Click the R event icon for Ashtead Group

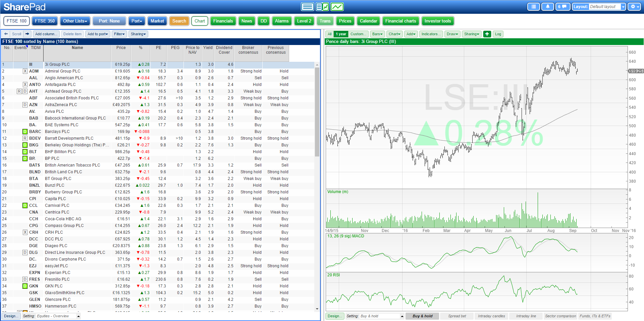click(19, 91)
